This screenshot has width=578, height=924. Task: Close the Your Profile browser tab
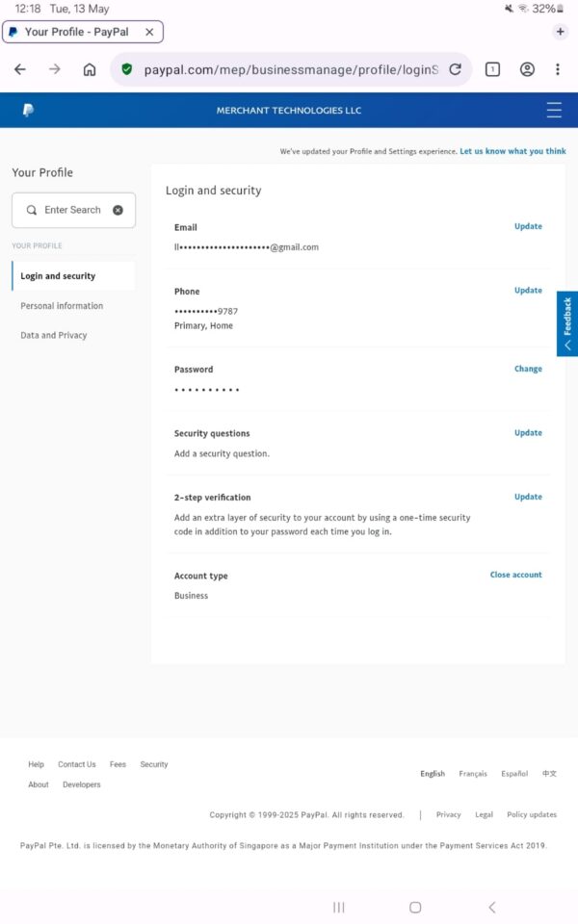coord(149,32)
